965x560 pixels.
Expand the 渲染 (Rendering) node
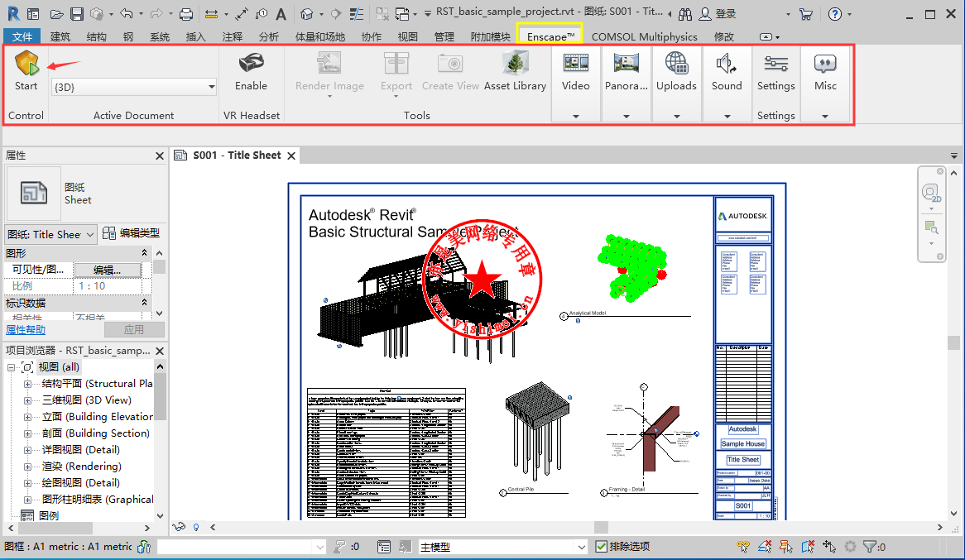click(x=27, y=467)
